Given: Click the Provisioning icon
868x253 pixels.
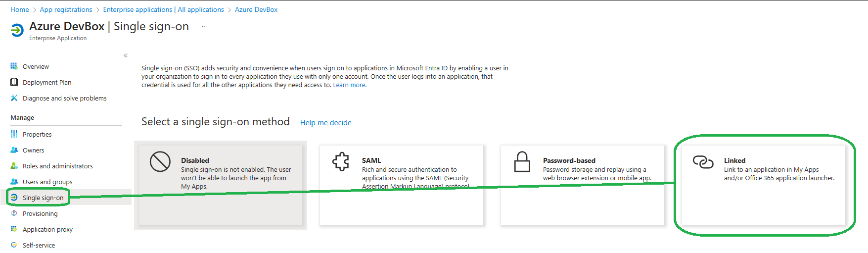Looking at the screenshot, I should pos(14,213).
